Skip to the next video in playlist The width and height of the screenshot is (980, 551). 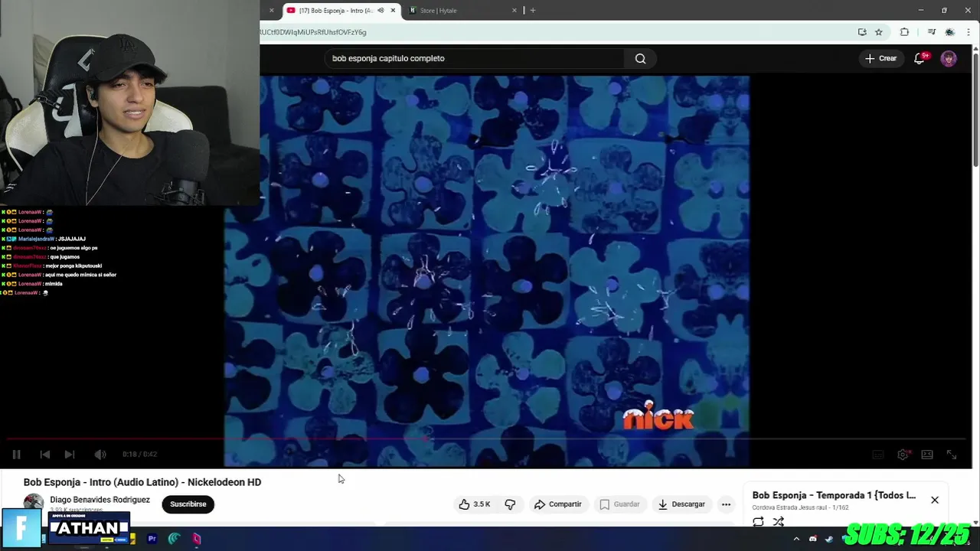pyautogui.click(x=69, y=455)
